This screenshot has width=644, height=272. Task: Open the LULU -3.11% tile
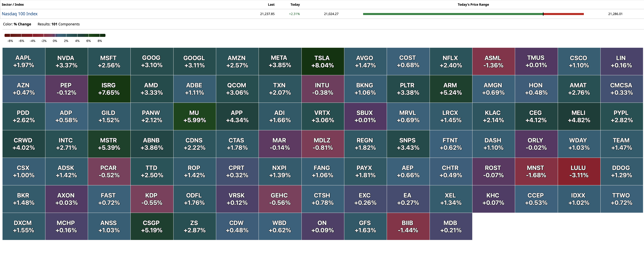tap(579, 171)
